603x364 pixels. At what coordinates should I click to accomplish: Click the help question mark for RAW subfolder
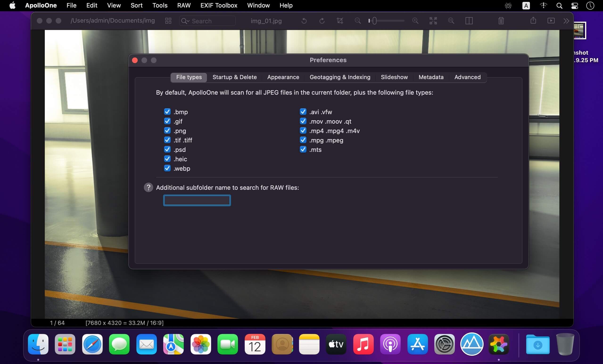[x=148, y=187]
